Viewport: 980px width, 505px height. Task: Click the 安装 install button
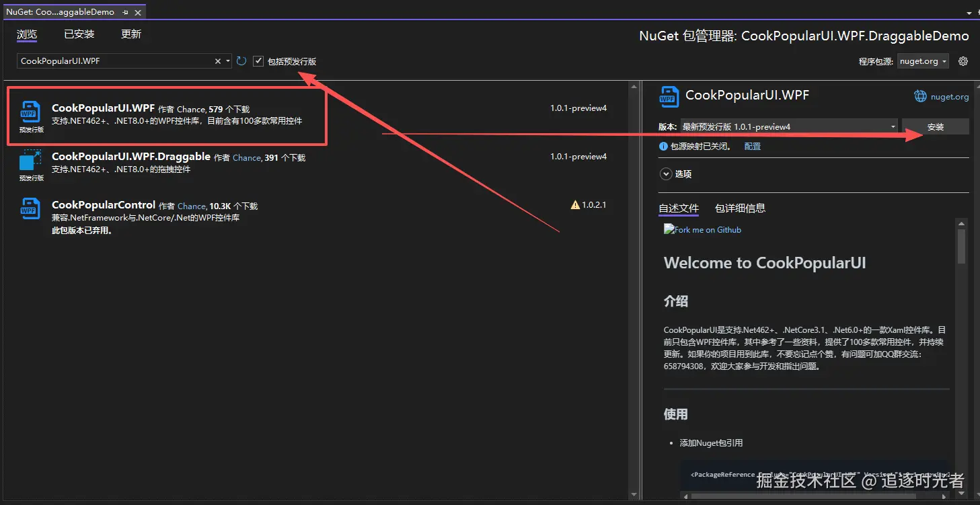click(936, 126)
